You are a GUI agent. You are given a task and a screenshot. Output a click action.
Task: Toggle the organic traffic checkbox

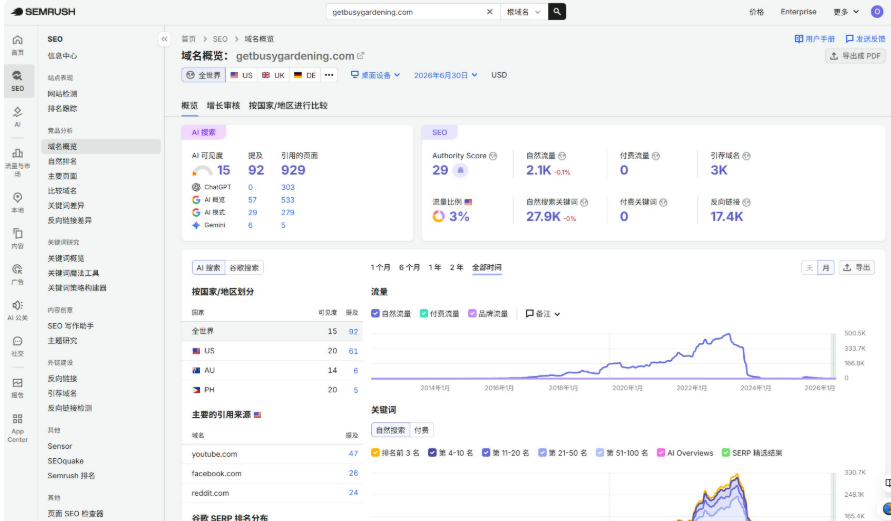click(x=375, y=314)
